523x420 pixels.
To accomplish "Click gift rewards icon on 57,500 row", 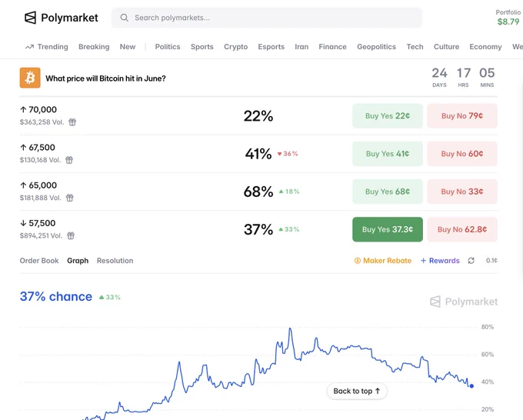I will 71,236.
